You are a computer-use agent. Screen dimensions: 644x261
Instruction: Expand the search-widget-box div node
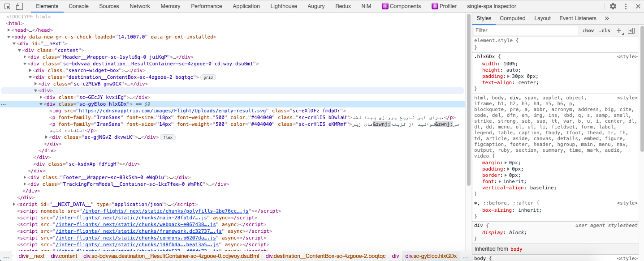pos(31,71)
